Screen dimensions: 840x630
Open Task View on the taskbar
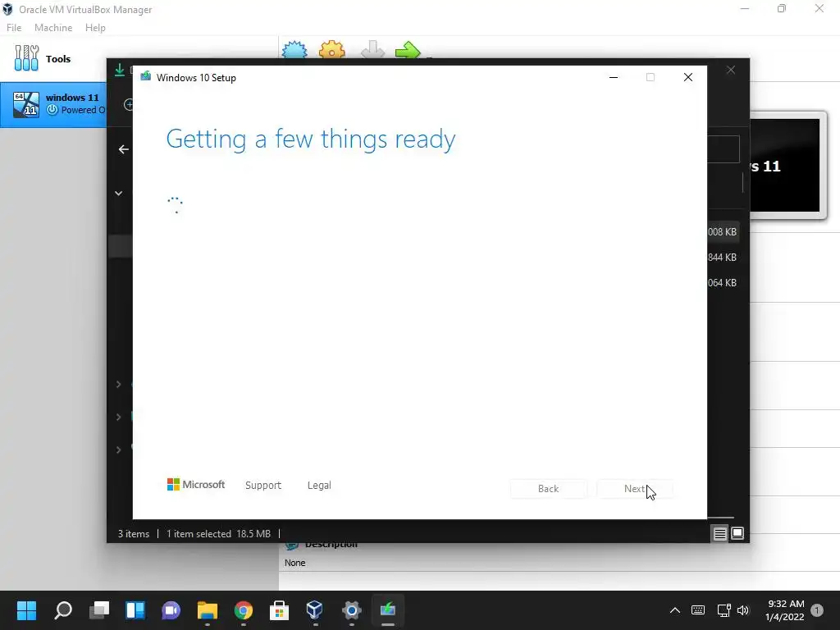(99, 609)
